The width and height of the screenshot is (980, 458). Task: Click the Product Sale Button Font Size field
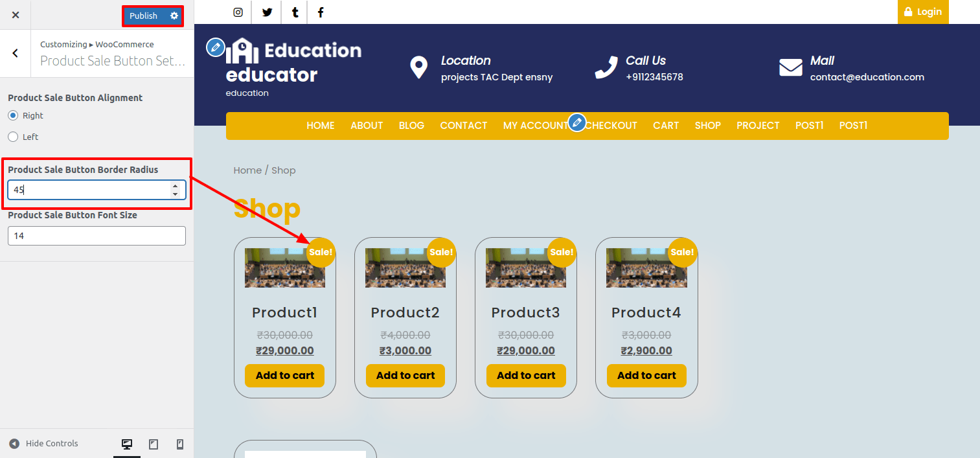click(97, 236)
